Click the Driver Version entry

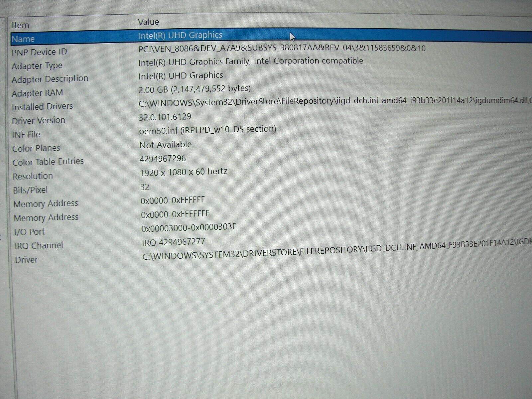(x=39, y=120)
